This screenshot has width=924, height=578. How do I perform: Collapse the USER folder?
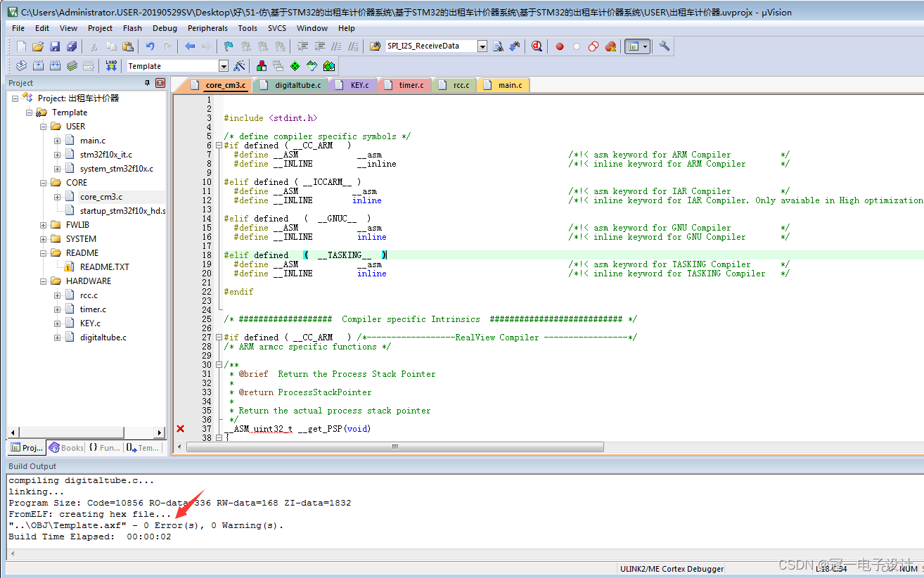click(x=44, y=127)
